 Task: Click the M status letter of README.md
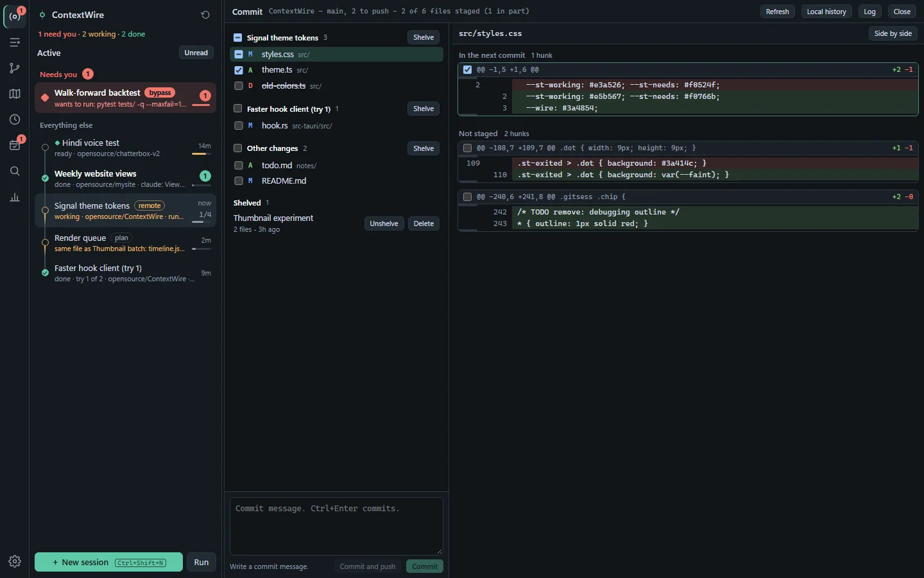[250, 181]
